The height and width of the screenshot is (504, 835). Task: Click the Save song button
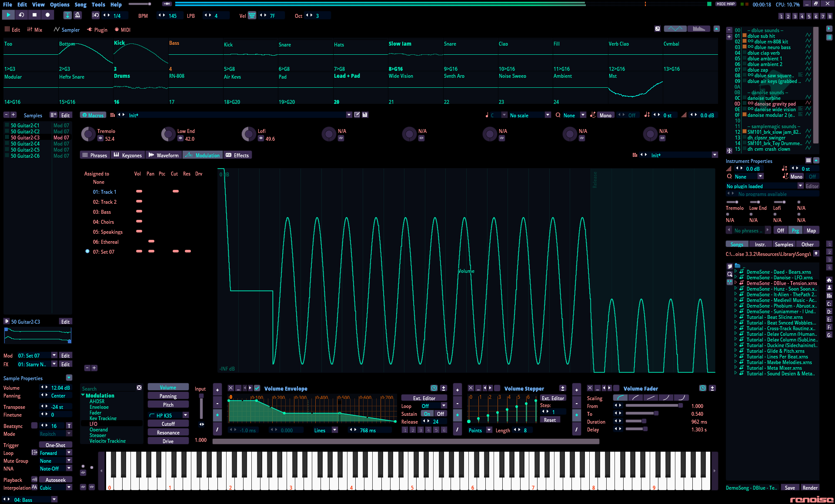(x=790, y=487)
